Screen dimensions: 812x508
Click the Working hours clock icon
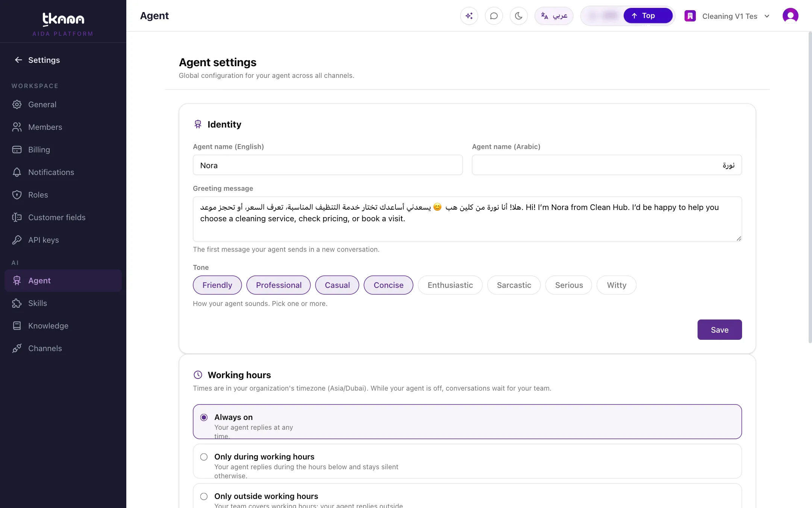tap(198, 375)
